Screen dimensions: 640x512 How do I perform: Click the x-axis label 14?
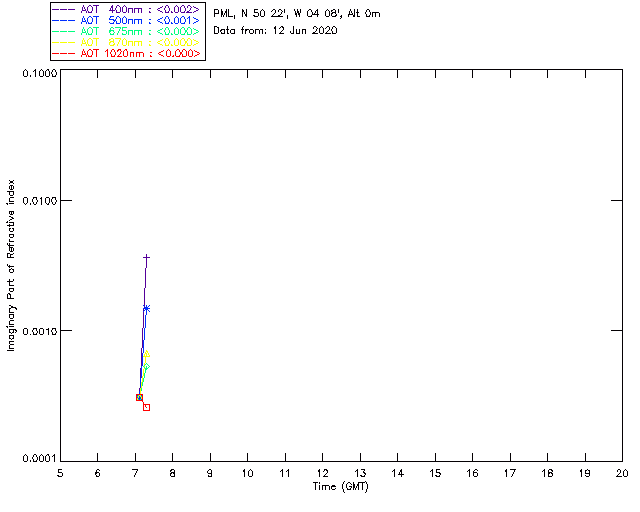(398, 473)
